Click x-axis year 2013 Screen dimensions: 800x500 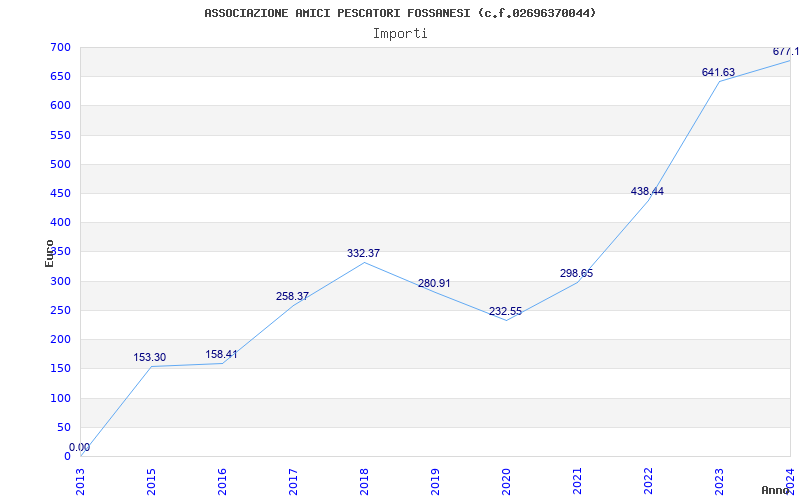81,482
